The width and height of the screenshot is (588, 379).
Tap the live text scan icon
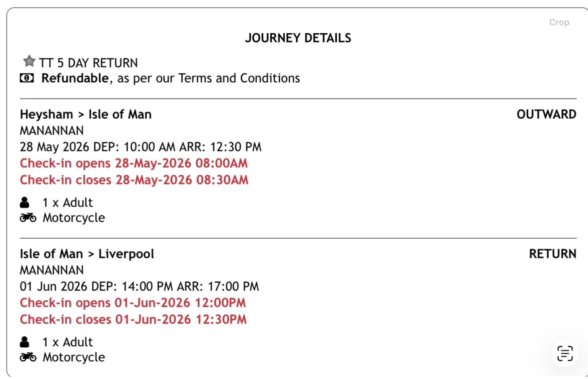coord(565,353)
